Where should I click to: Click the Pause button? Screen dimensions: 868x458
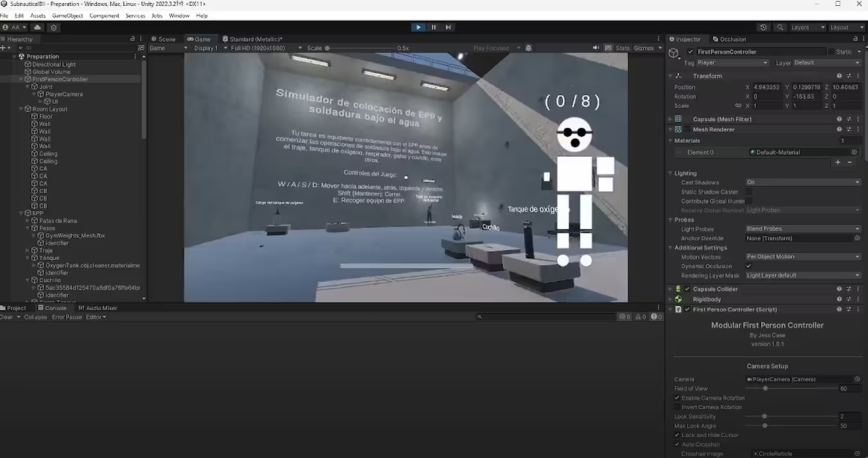point(434,27)
